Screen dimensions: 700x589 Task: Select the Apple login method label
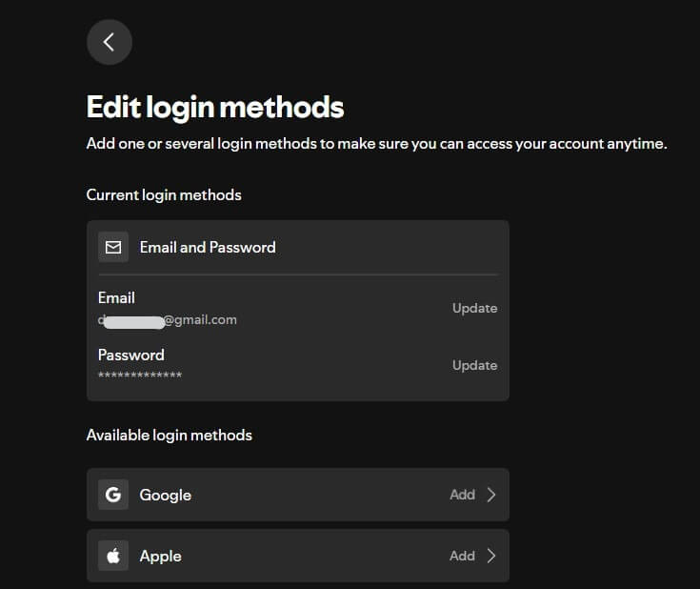[160, 556]
